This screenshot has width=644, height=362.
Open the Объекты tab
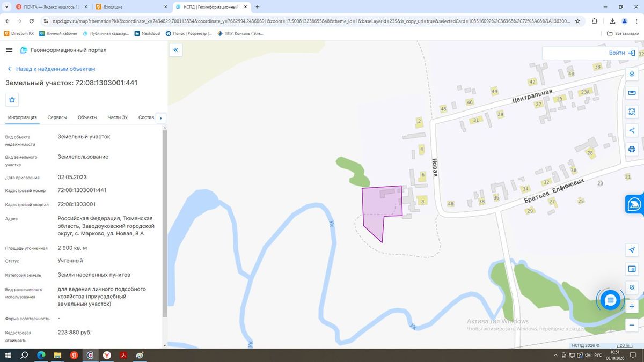click(87, 117)
